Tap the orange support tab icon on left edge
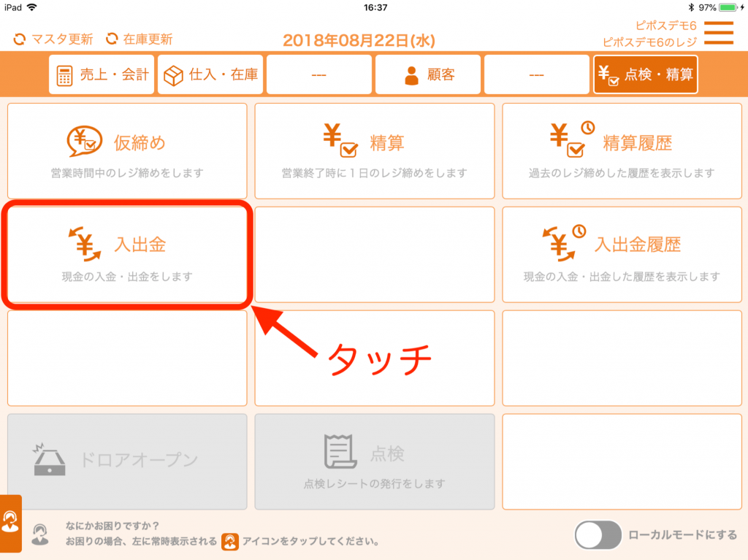Viewport: 748px width, 560px height. 10,523
